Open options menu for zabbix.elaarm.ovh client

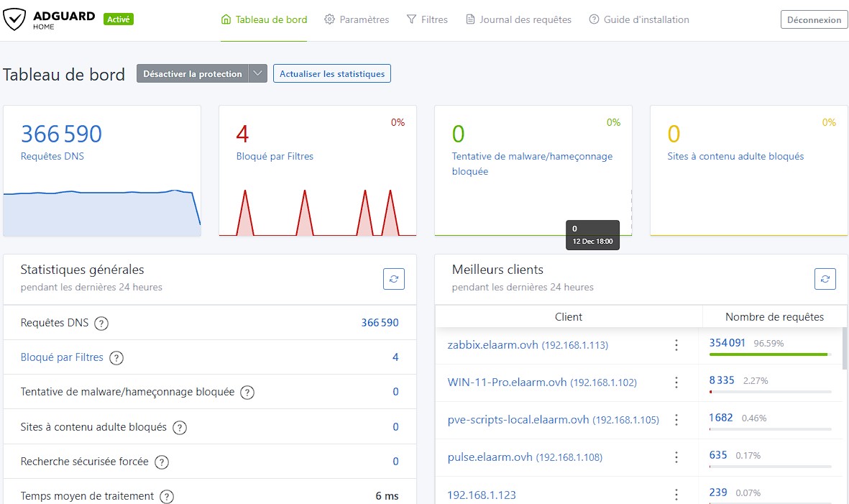click(676, 345)
